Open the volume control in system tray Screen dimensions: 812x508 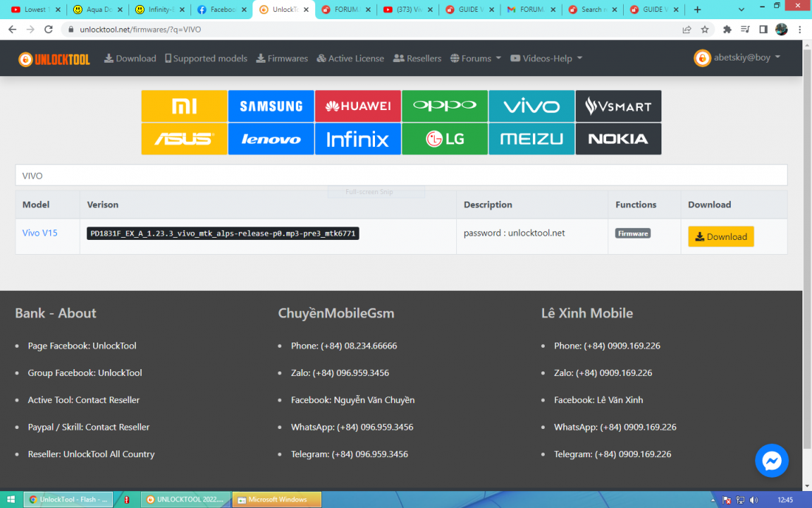[754, 500]
